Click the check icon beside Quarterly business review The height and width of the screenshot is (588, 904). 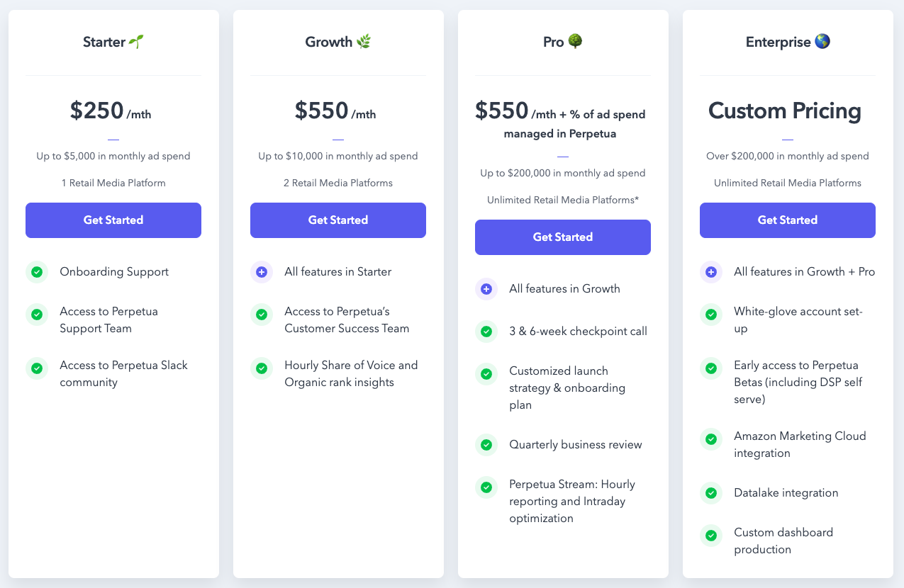tap(486, 445)
